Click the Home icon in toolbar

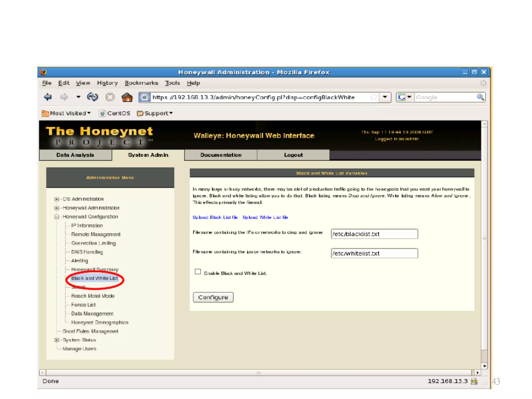(x=127, y=97)
